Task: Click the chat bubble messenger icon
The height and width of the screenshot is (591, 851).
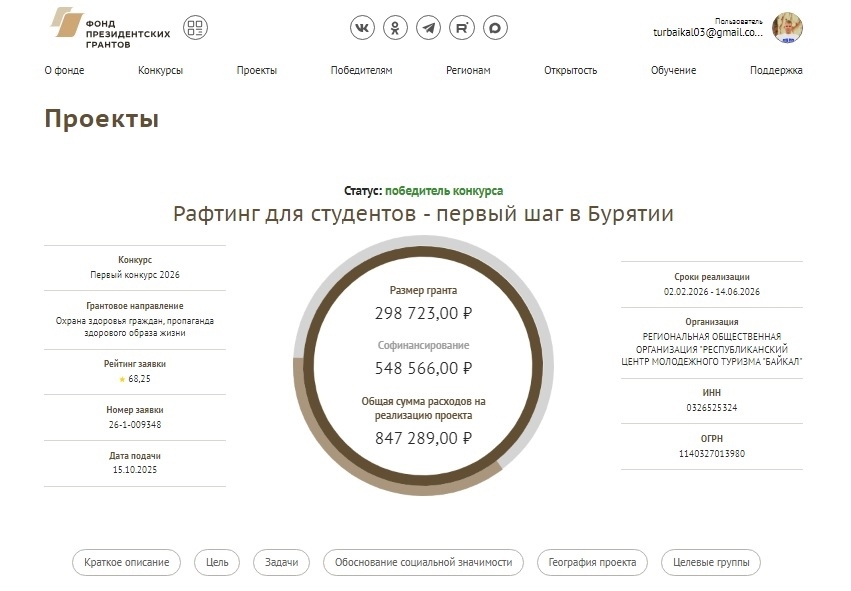Action: [495, 28]
